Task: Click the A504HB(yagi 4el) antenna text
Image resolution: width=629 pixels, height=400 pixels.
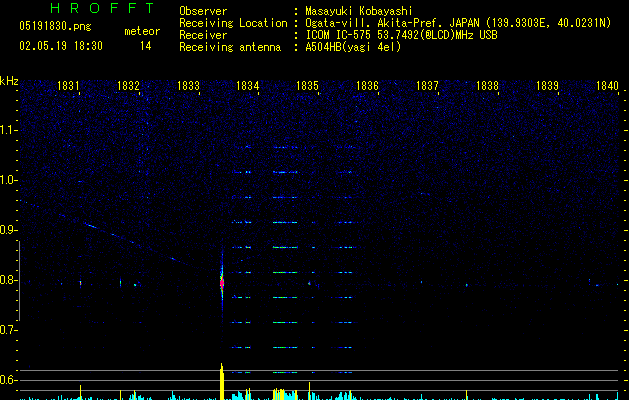Action: tap(353, 47)
